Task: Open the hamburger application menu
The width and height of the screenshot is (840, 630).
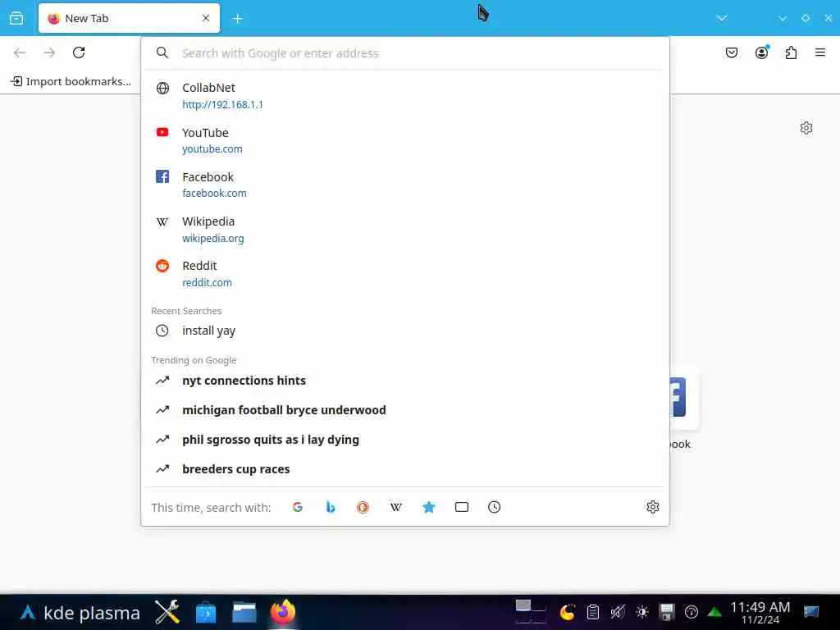Action: (820, 52)
